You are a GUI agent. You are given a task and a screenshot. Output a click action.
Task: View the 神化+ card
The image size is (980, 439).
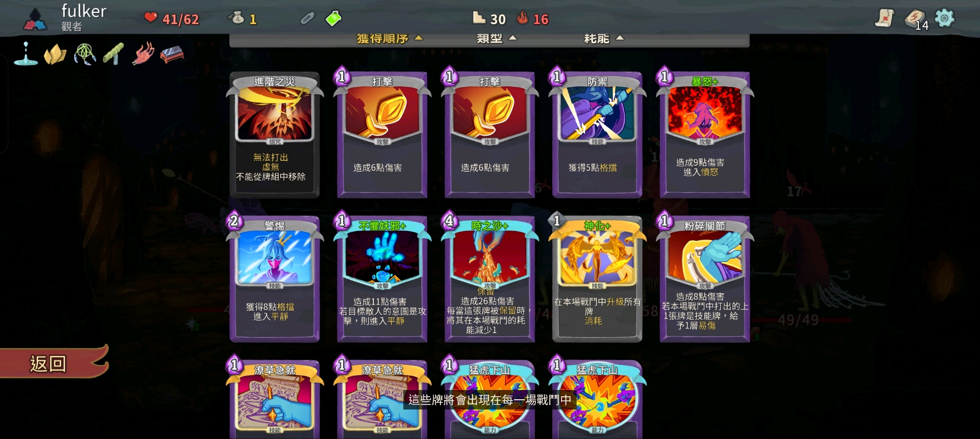597,277
